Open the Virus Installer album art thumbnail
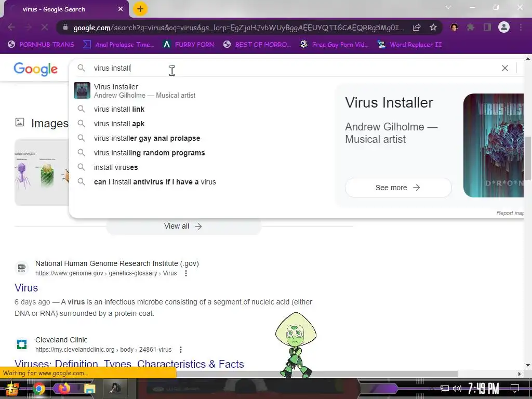532x399 pixels. (x=494, y=145)
